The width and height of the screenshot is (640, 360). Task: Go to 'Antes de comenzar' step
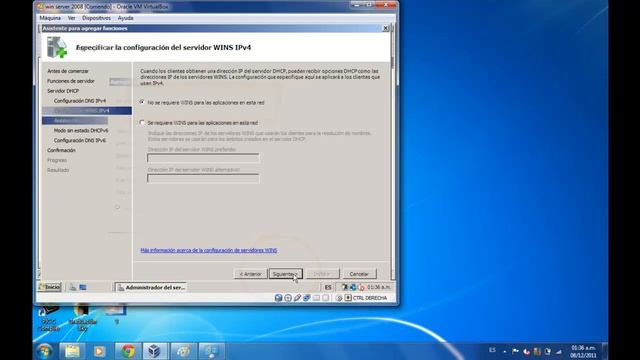tap(68, 71)
